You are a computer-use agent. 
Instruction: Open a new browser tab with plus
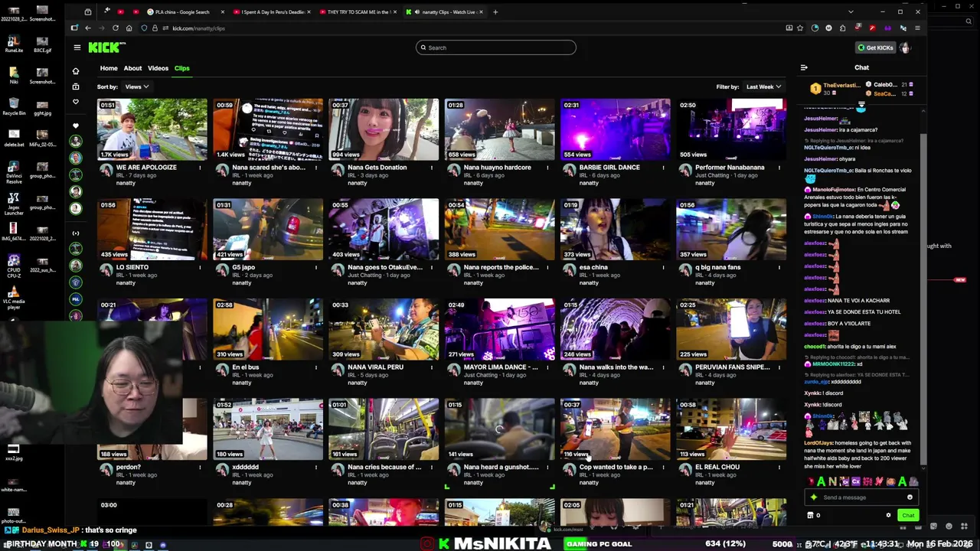click(x=495, y=11)
